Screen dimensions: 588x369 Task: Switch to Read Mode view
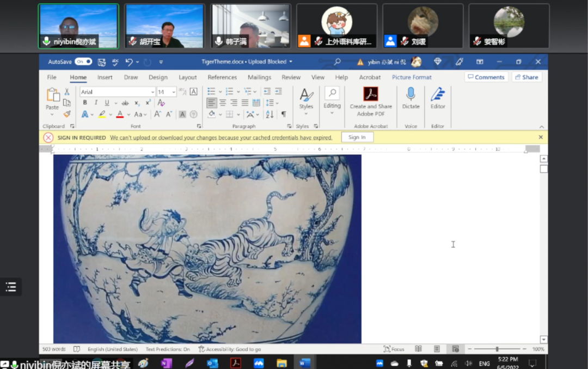[418, 349]
